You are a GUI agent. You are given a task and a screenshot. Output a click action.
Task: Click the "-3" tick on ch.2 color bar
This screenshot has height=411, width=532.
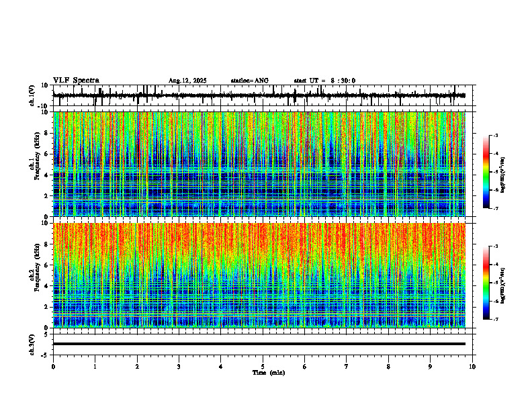(x=496, y=246)
